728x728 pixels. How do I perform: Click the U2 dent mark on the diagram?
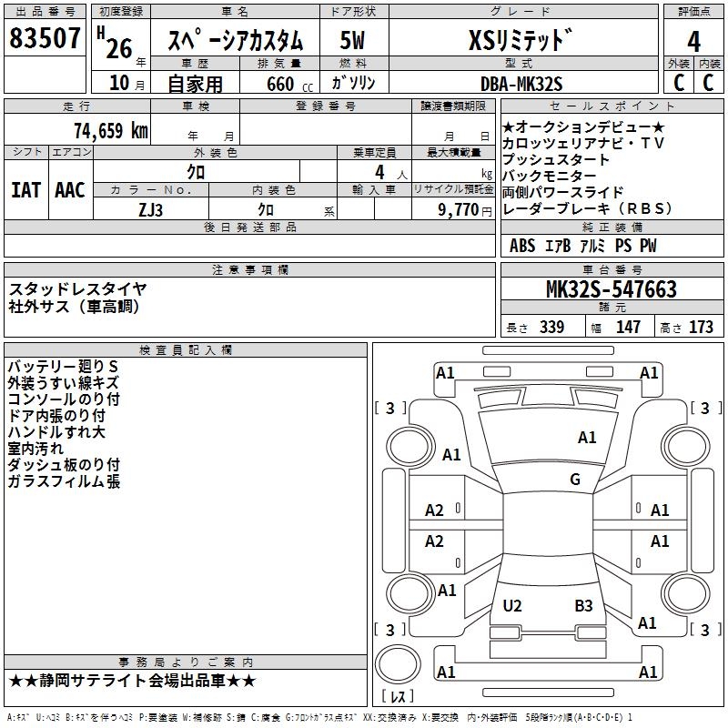click(512, 605)
